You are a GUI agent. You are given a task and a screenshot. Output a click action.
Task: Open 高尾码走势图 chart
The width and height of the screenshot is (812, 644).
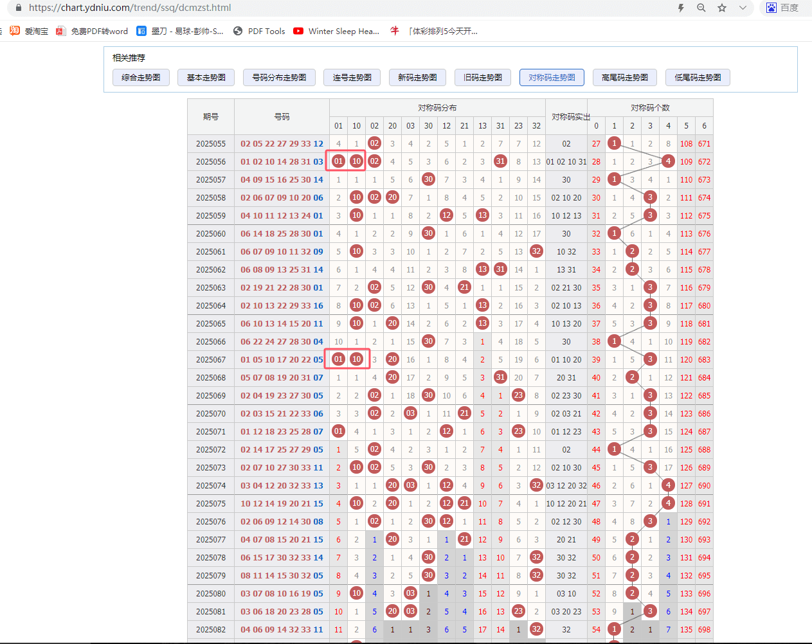[x=625, y=78]
